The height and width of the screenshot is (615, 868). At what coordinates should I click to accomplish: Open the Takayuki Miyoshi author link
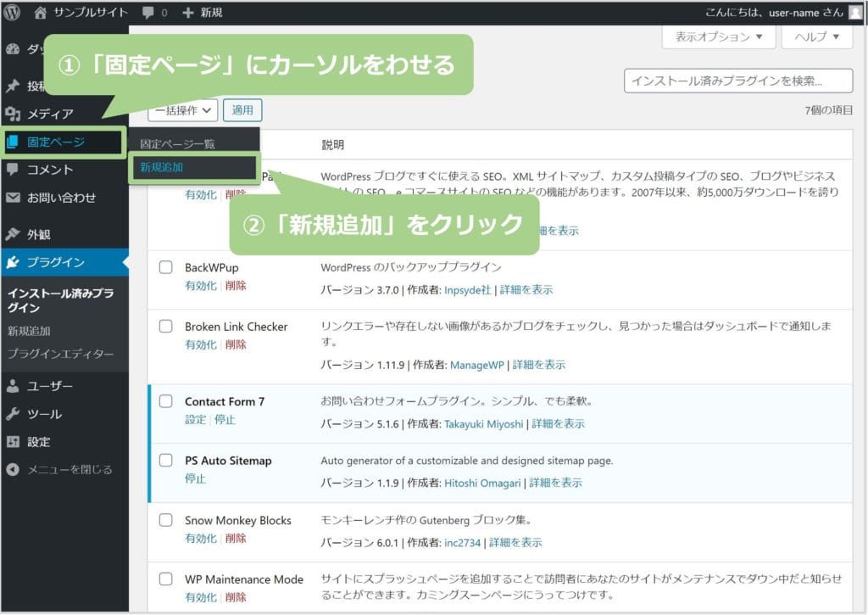(484, 424)
